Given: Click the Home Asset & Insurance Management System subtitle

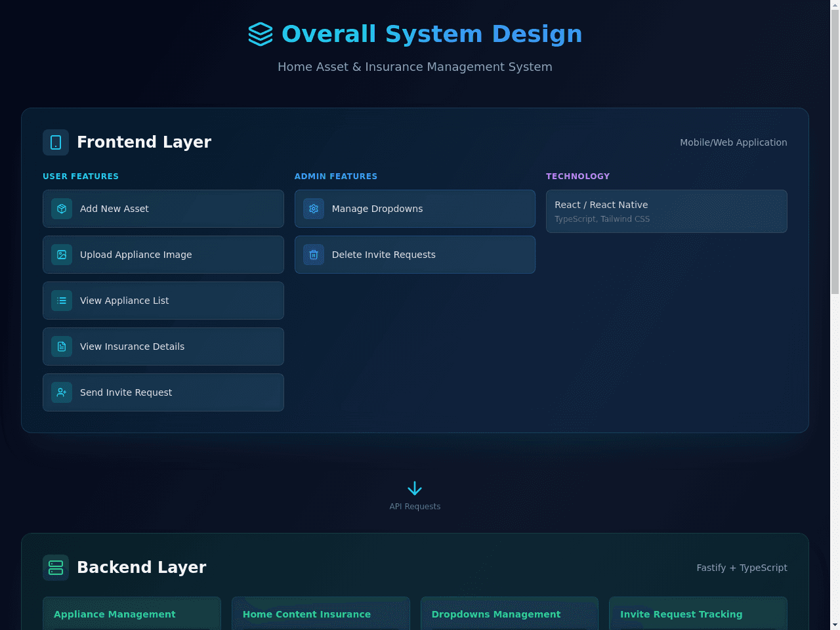Looking at the screenshot, I should pyautogui.click(x=415, y=67).
